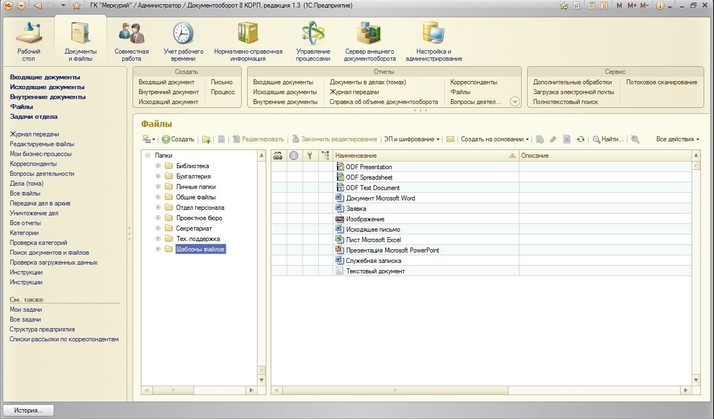Image resolution: width=714 pixels, height=419 pixels.
Task: Select the Секретариат folder
Action: tap(194, 228)
